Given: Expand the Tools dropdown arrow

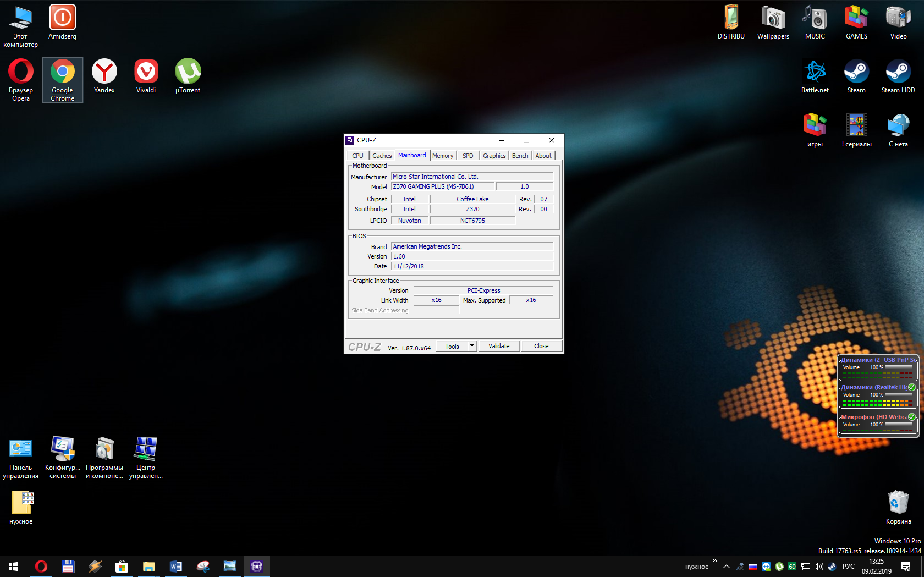Looking at the screenshot, I should coord(472,346).
